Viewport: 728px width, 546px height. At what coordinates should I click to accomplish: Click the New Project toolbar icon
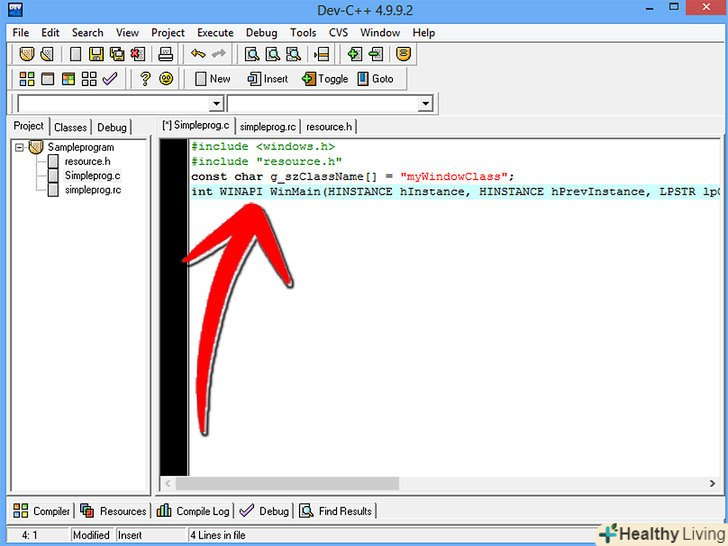[x=27, y=54]
